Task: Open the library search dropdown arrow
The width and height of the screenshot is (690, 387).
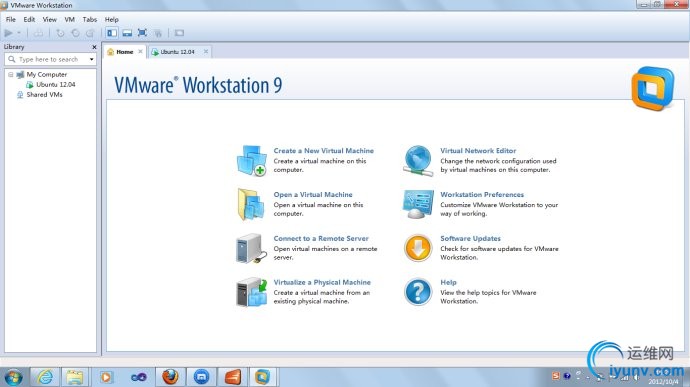Action: (91, 59)
